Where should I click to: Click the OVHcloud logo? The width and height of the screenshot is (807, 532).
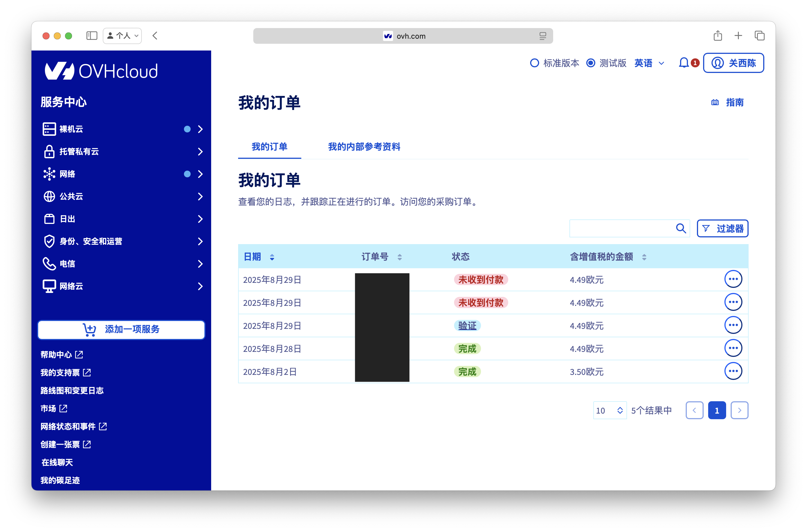[101, 70]
